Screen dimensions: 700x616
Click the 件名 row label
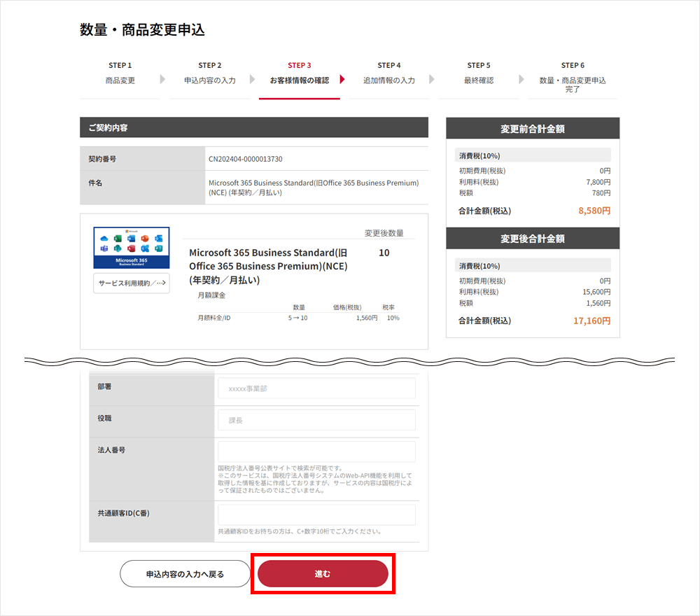coord(95,183)
